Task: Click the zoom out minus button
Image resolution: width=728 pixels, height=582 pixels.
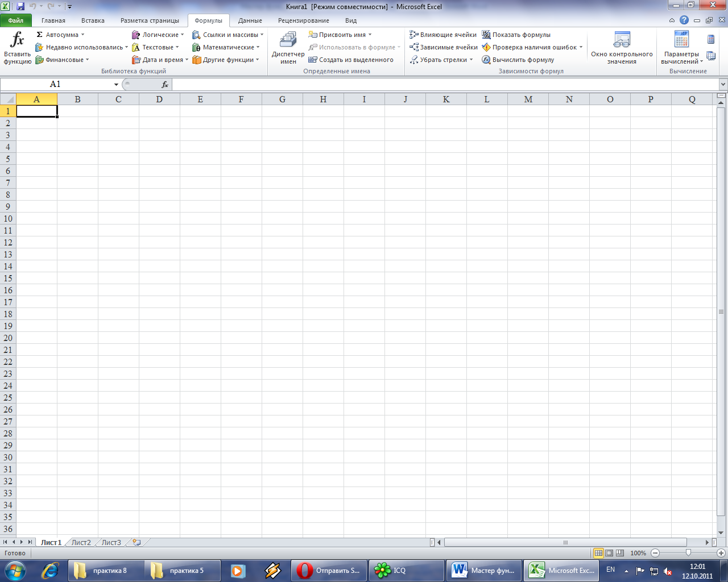Action: [x=655, y=553]
